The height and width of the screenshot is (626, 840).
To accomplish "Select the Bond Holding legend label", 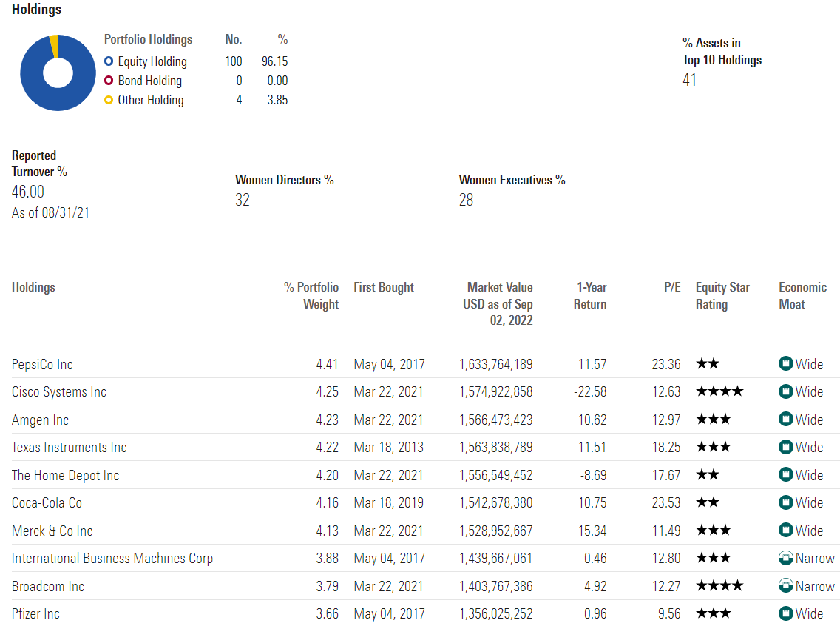I will 149,81.
